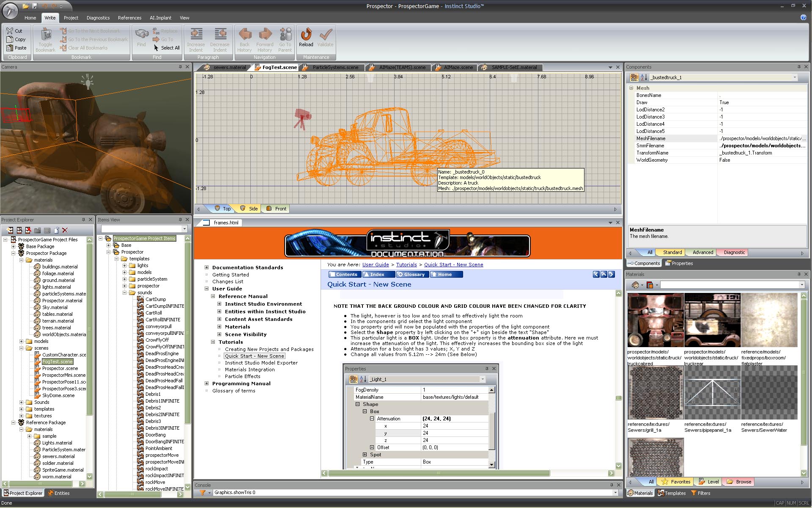Collapse the Mesh category in Components
This screenshot has width=812, height=508.
tap(631, 88)
